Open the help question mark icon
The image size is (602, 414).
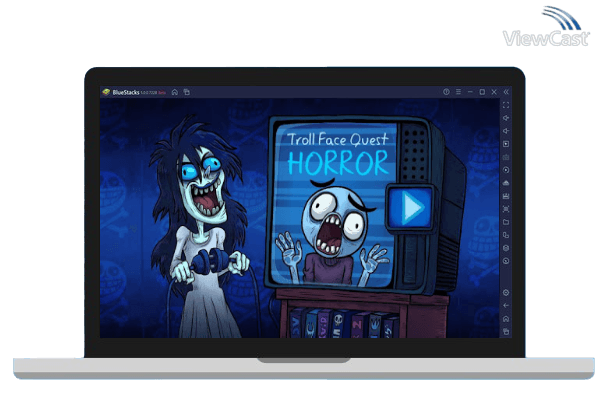click(x=446, y=92)
